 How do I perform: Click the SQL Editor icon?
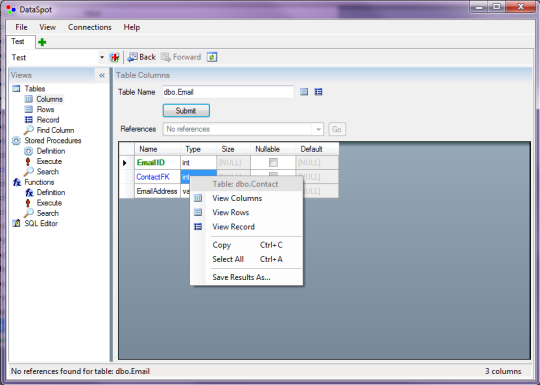point(16,223)
